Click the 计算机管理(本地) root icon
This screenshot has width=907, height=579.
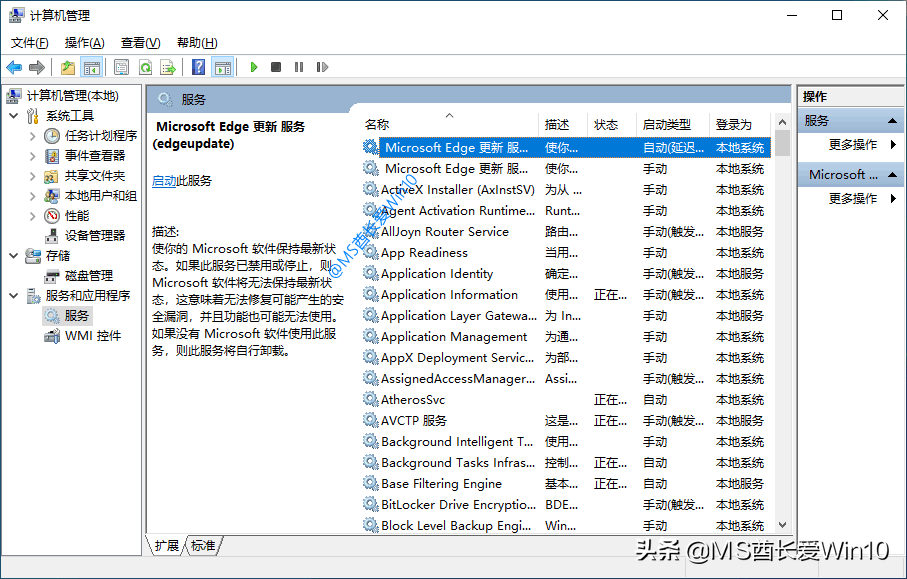14,95
